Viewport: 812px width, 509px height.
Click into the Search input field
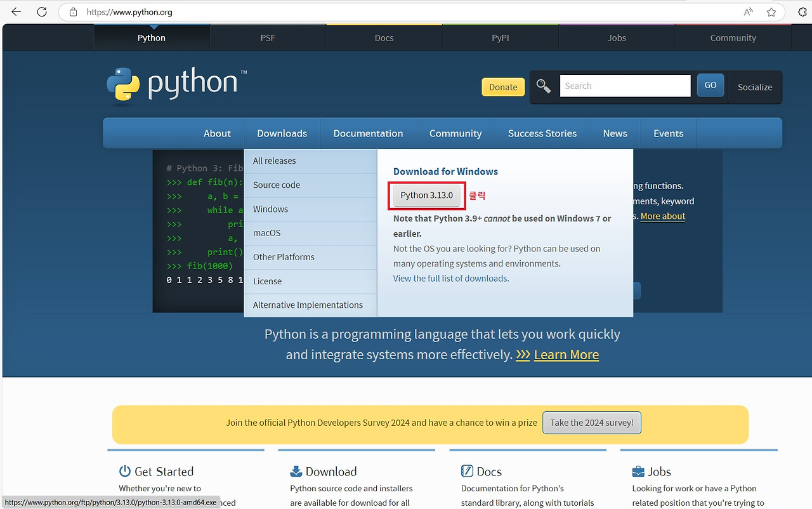(x=625, y=86)
